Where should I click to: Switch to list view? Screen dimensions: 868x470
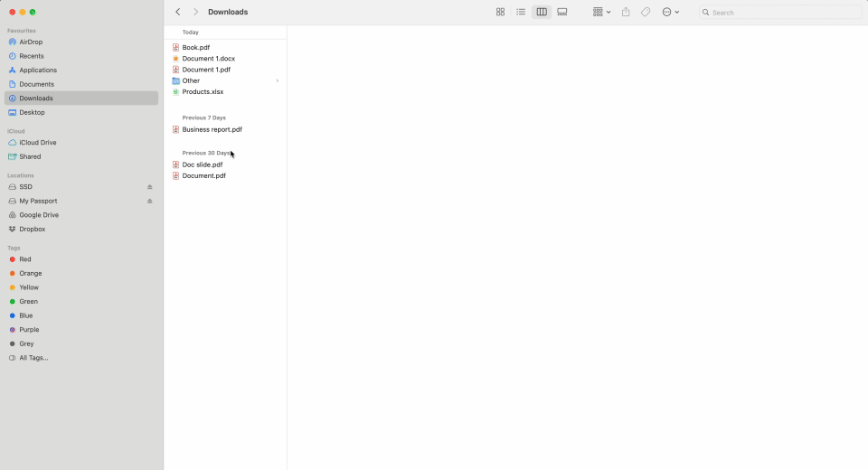521,12
